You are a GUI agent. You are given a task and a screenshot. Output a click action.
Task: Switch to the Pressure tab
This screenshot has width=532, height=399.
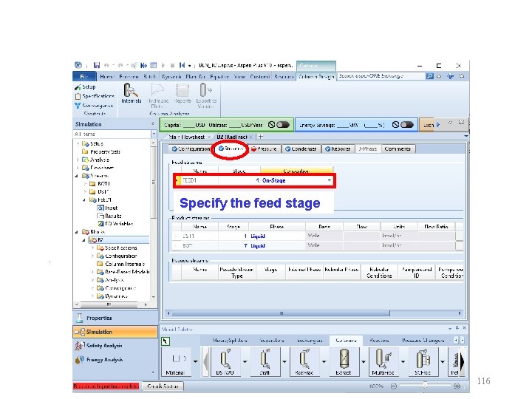[x=264, y=149]
